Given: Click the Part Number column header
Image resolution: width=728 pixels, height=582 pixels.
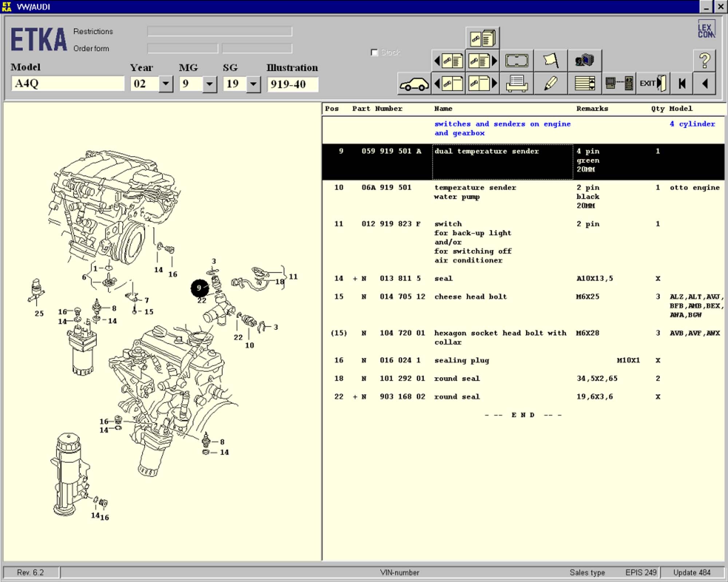Looking at the screenshot, I should [x=377, y=109].
